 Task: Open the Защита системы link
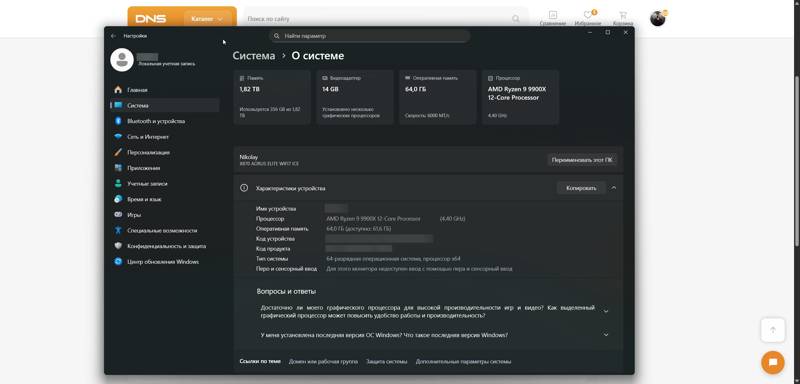pyautogui.click(x=387, y=362)
